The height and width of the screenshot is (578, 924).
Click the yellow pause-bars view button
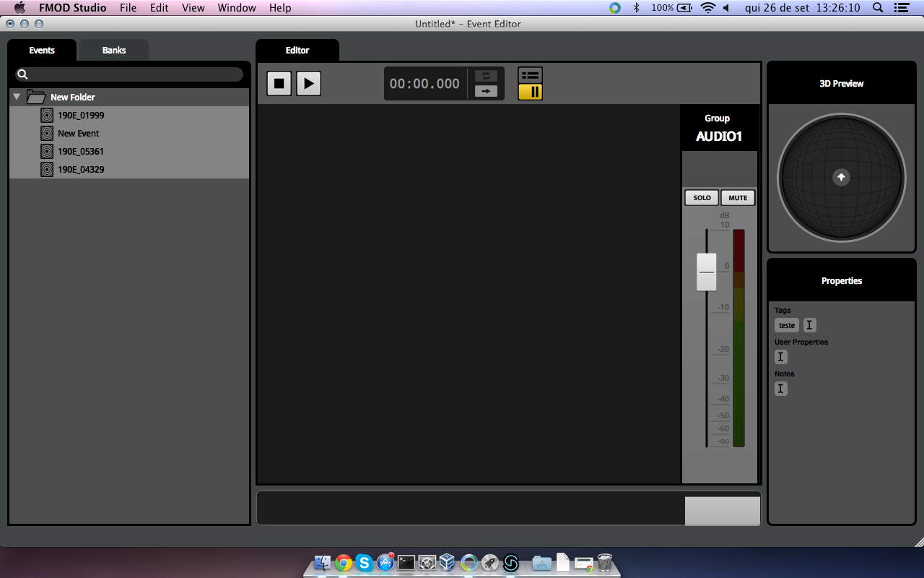[x=530, y=92]
